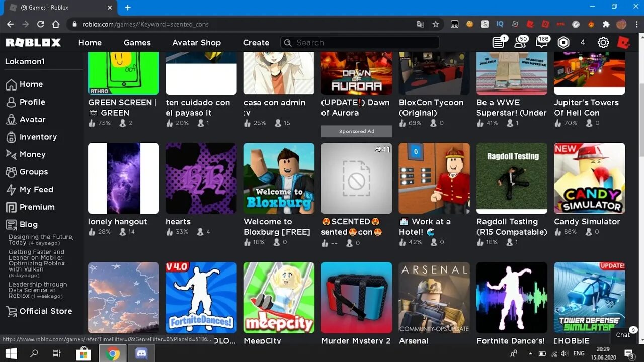Open Avatar Shop in top navigation
Image resolution: width=644 pixels, height=362 pixels.
pyautogui.click(x=197, y=43)
